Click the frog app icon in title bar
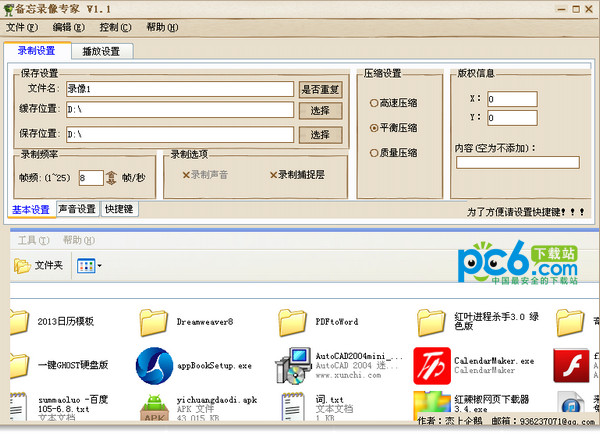 pos(8,9)
